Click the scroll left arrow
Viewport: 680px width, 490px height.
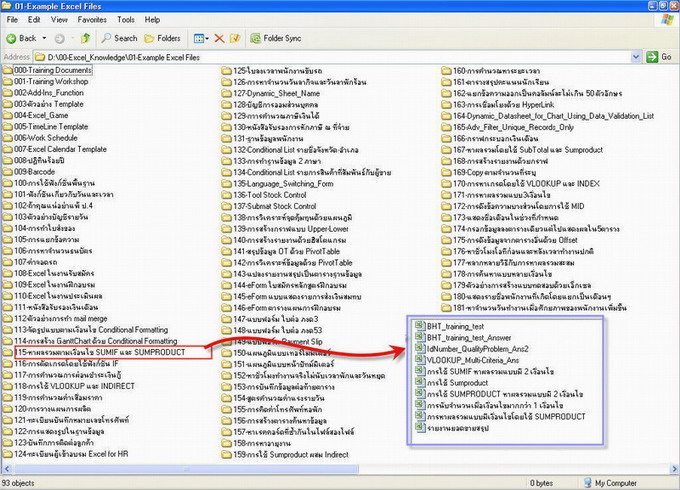click(6, 469)
